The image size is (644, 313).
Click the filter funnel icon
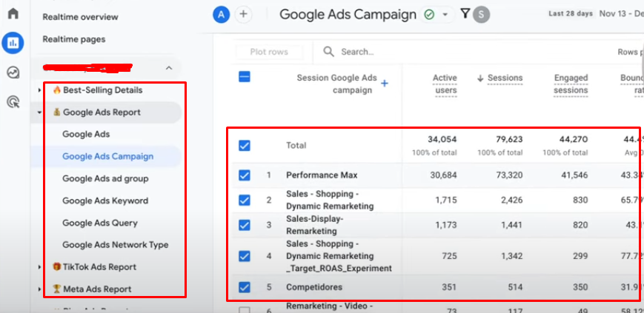(x=465, y=14)
